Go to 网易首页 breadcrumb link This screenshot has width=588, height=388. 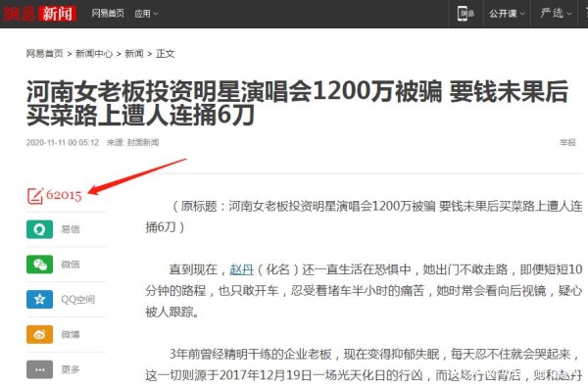point(45,54)
